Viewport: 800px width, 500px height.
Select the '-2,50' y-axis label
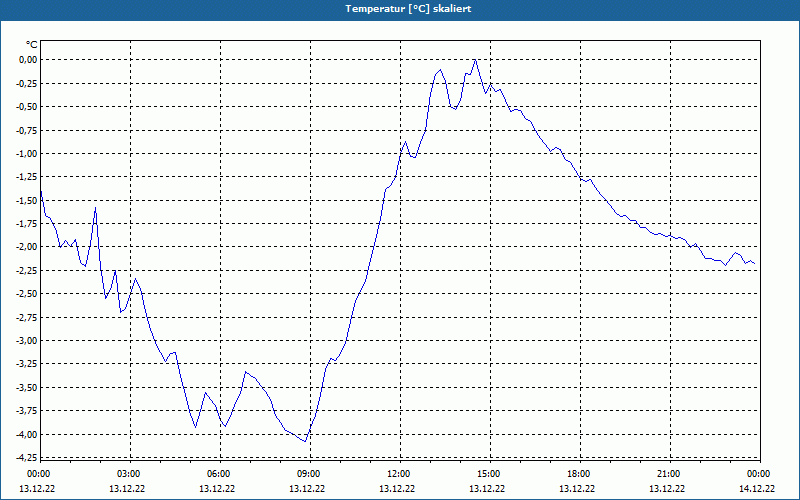[27, 294]
